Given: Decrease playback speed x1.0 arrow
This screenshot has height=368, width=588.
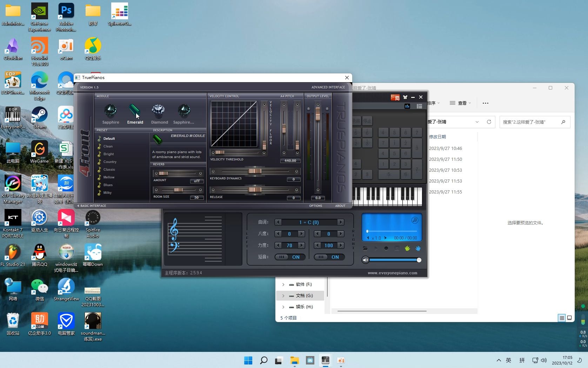Looking at the screenshot, I should point(368,238).
